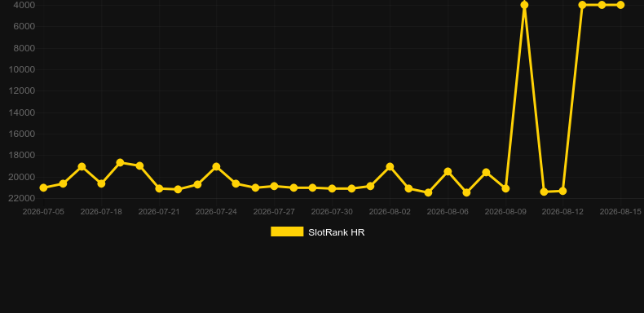Click the x-axis label 2026-07-24
Screen dimensions: 644x313
[x=216, y=212]
